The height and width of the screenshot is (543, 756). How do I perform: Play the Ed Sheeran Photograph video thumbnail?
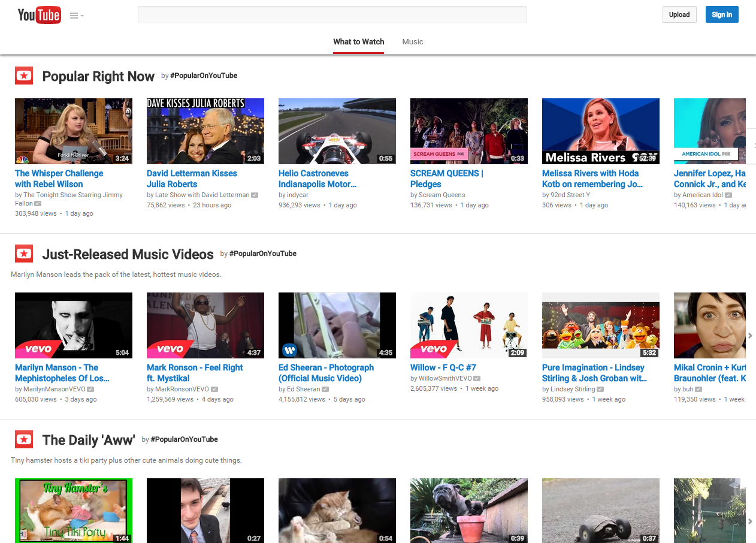[x=337, y=325]
